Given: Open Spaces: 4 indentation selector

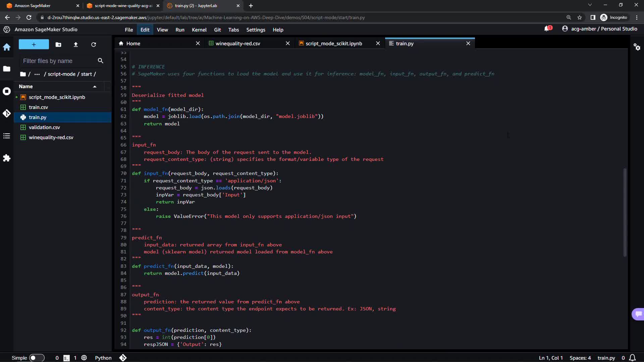Looking at the screenshot, I should coord(580,358).
